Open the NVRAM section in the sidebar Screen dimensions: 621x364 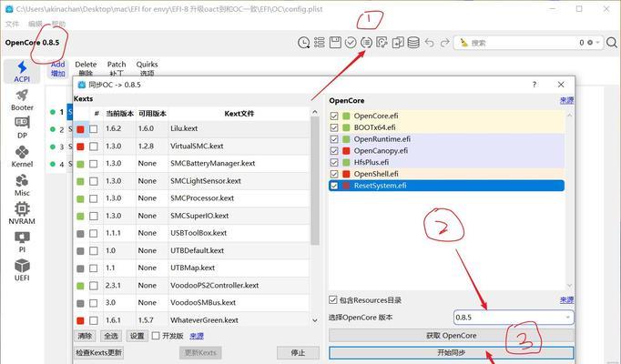(x=22, y=214)
